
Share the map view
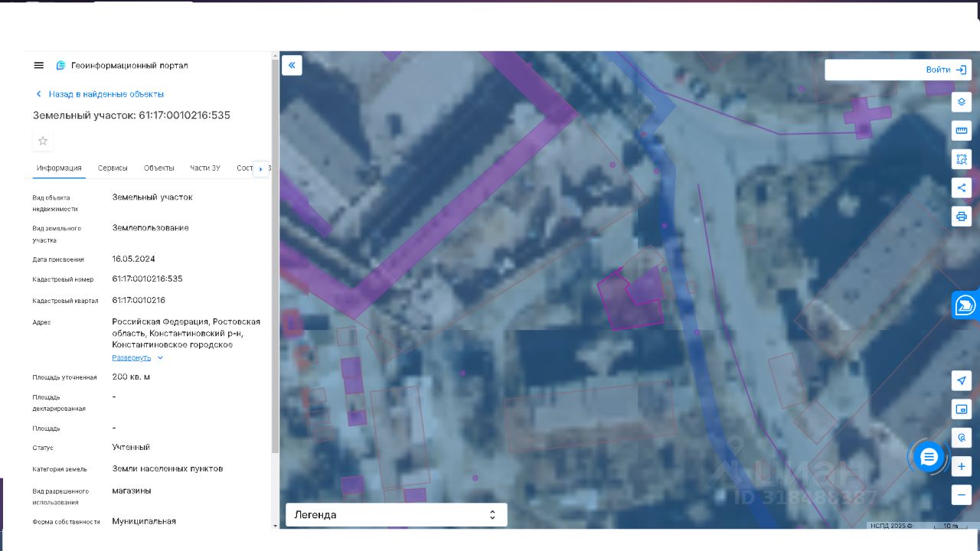click(x=962, y=187)
